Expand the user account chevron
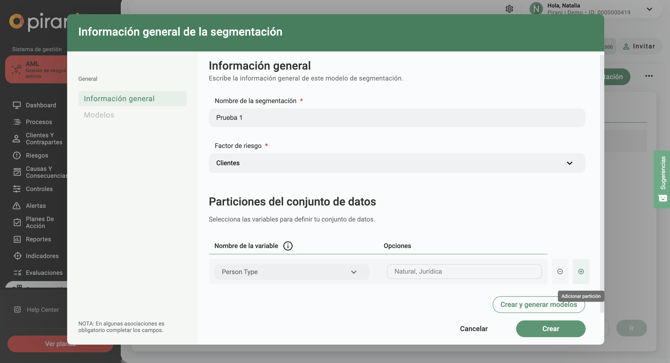Viewport: 670px width, 363px height. tap(649, 9)
